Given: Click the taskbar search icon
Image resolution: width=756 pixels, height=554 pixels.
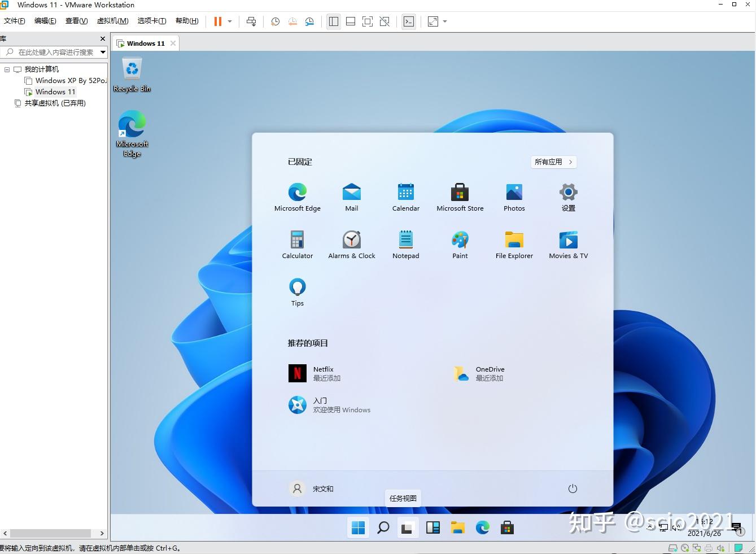Looking at the screenshot, I should pyautogui.click(x=383, y=528).
